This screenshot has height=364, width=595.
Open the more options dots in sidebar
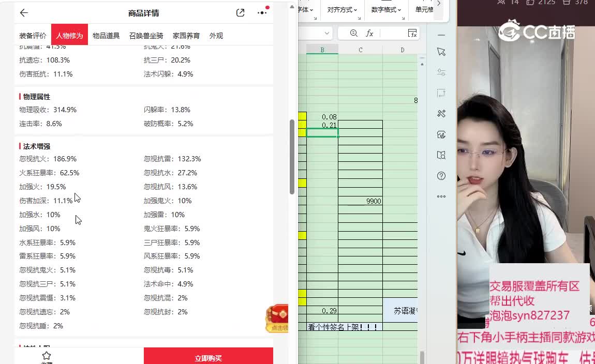tap(441, 196)
